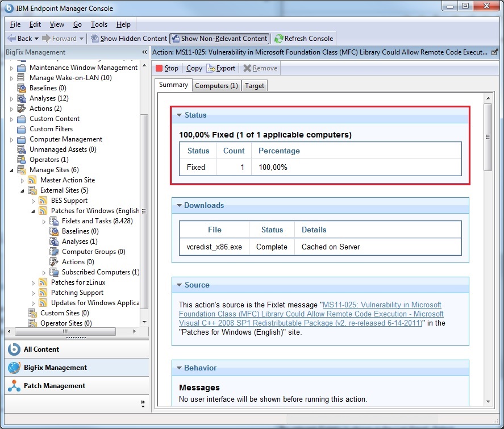Screen dimensions: 504x429
Task: Click the Operators (1) icon
Action: click(x=22, y=160)
